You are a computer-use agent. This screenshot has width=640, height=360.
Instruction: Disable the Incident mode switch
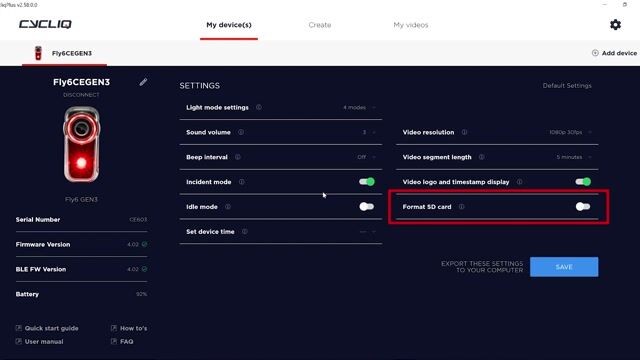click(x=367, y=182)
